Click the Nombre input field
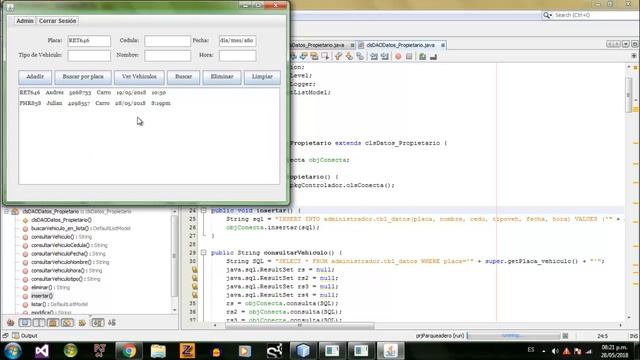 pos(167,56)
